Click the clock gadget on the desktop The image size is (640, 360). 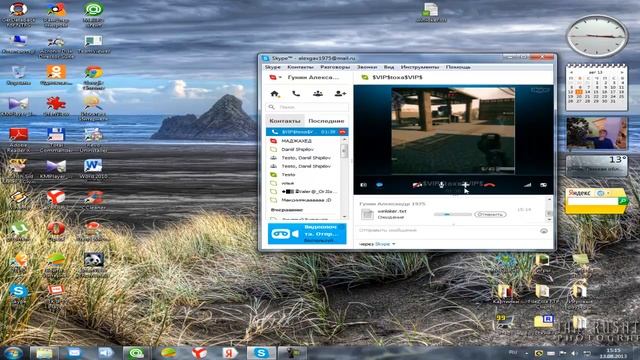596,36
